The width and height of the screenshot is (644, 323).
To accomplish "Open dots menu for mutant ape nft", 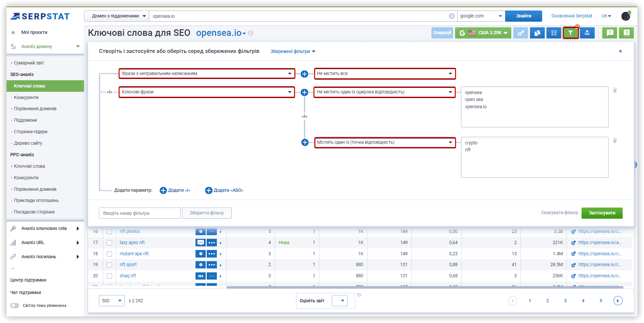I will tap(212, 254).
